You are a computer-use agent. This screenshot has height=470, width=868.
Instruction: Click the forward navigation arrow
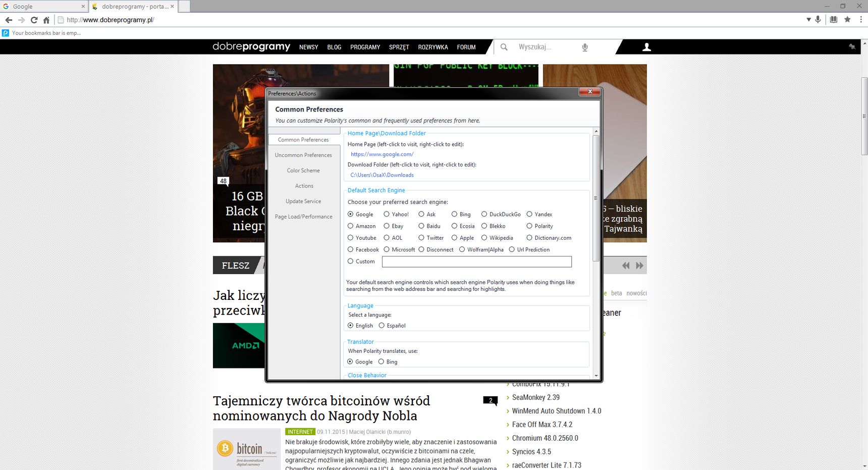pos(21,20)
